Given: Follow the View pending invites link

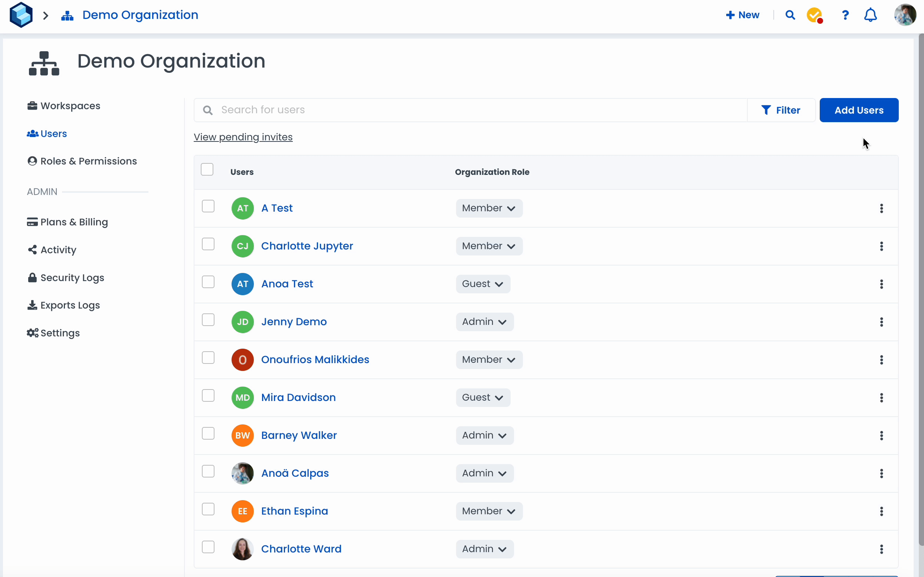Looking at the screenshot, I should (x=243, y=137).
